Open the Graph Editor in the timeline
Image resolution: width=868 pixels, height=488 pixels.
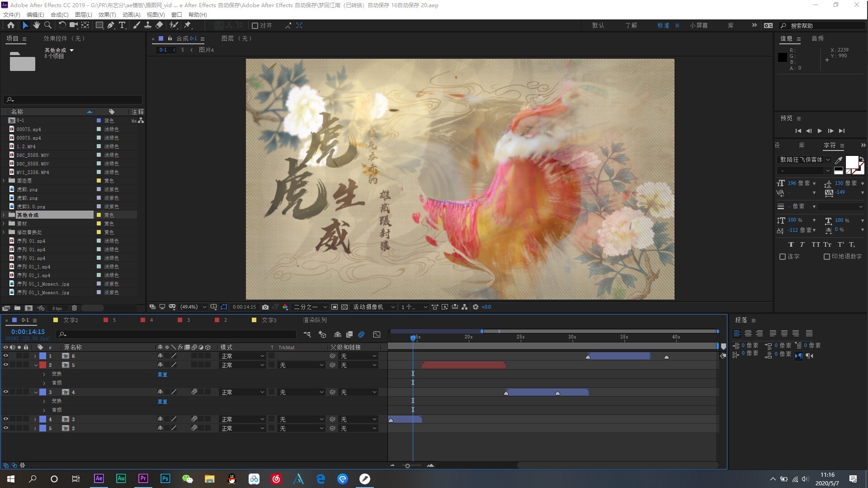(377, 335)
